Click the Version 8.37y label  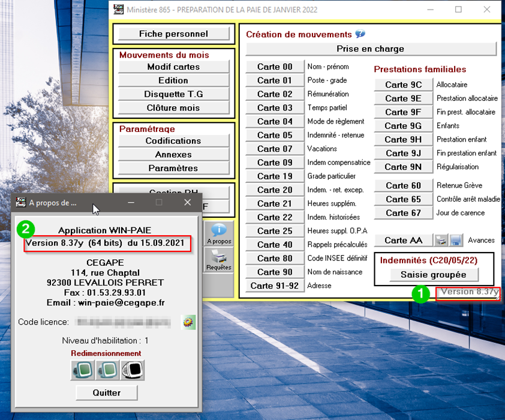pos(467,292)
